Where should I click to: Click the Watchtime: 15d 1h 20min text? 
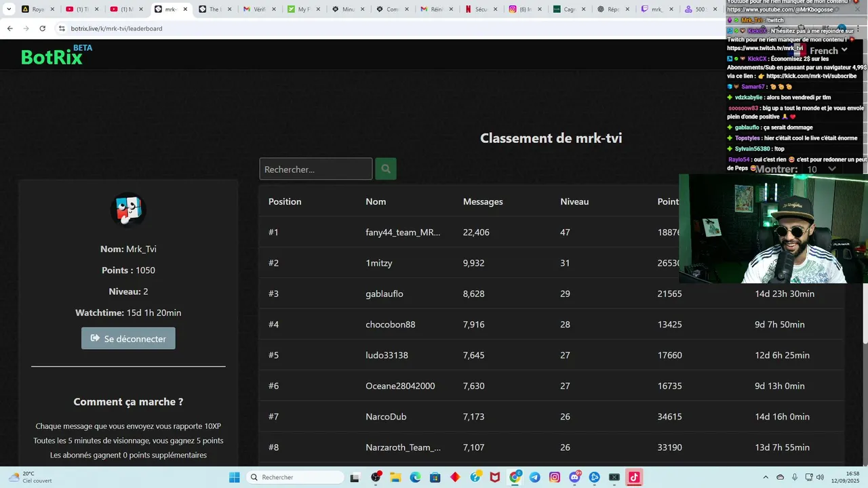pos(128,312)
